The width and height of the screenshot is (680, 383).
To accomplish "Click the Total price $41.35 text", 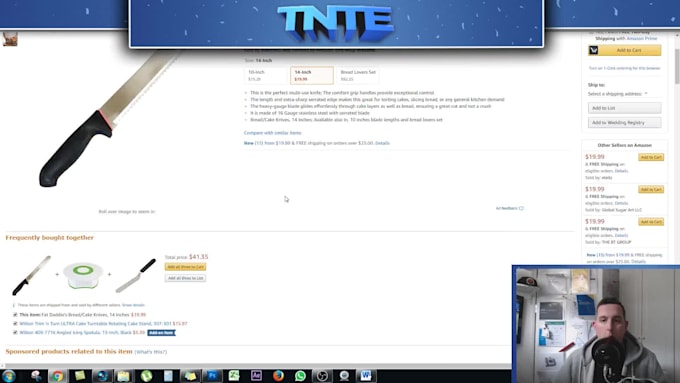I will tap(186, 257).
